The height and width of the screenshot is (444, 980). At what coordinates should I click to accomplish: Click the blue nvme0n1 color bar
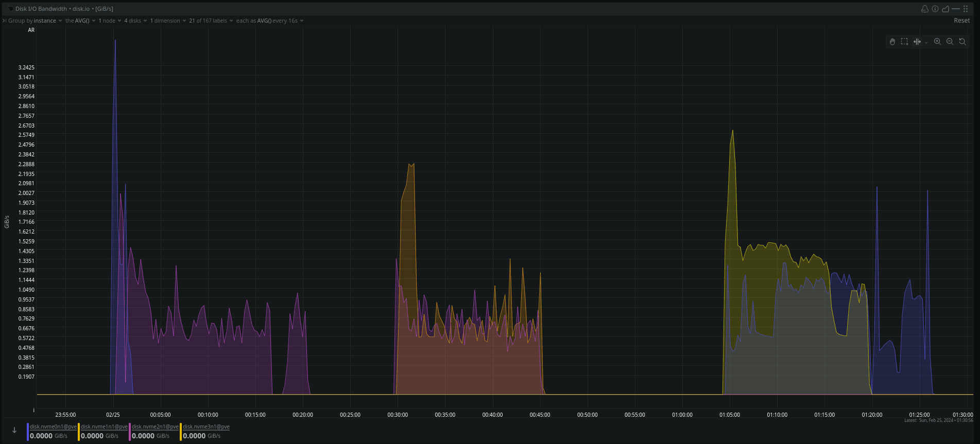[28, 432]
